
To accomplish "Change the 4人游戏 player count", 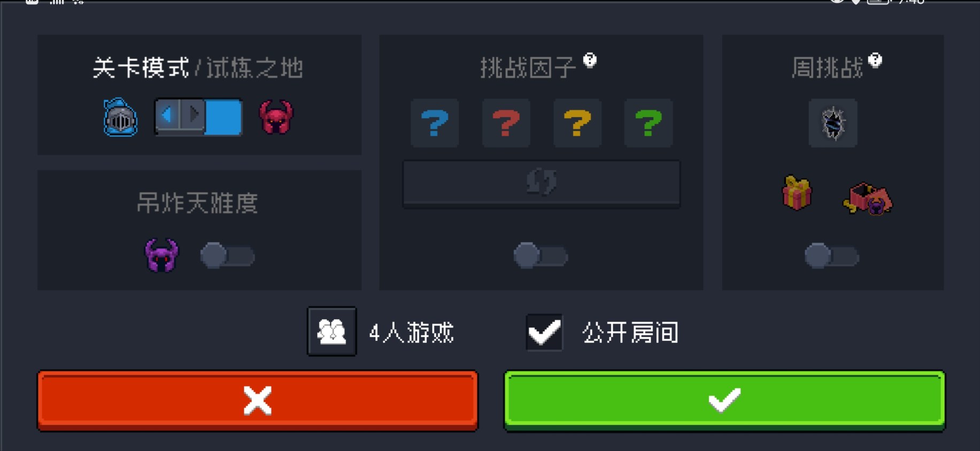I will 331,331.
